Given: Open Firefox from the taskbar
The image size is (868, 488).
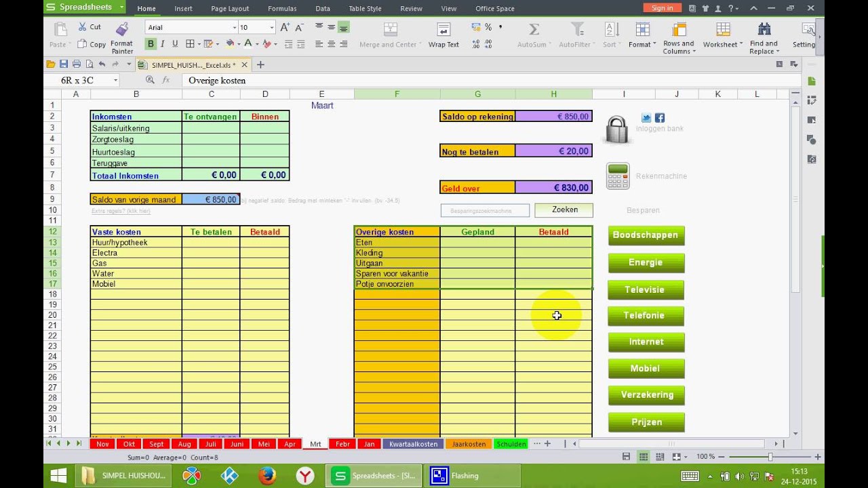Looking at the screenshot, I should click(x=267, y=476).
